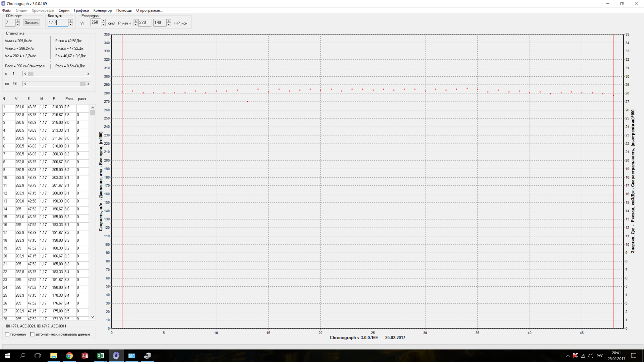
Task: Increase COM port number with up arrow
Action: (x=18, y=21)
